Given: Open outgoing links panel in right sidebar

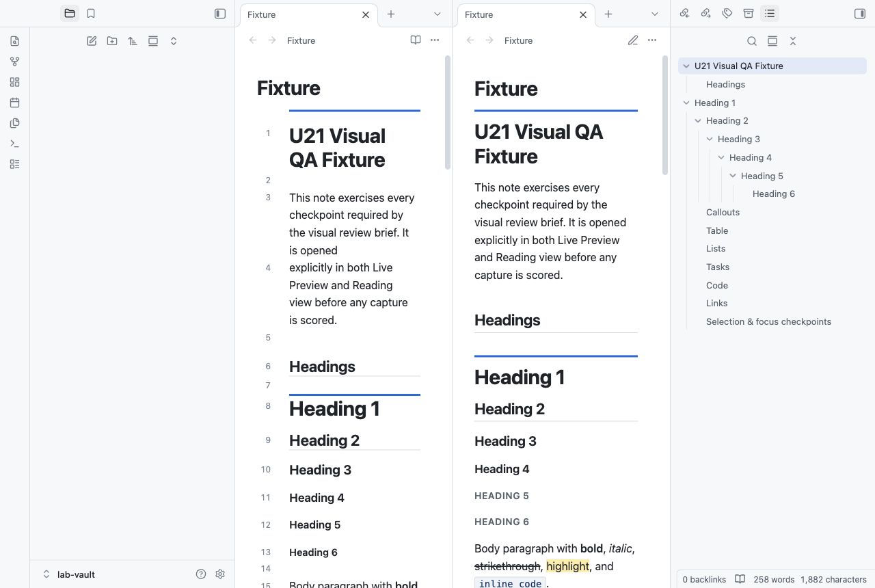Looking at the screenshot, I should pyautogui.click(x=706, y=14).
